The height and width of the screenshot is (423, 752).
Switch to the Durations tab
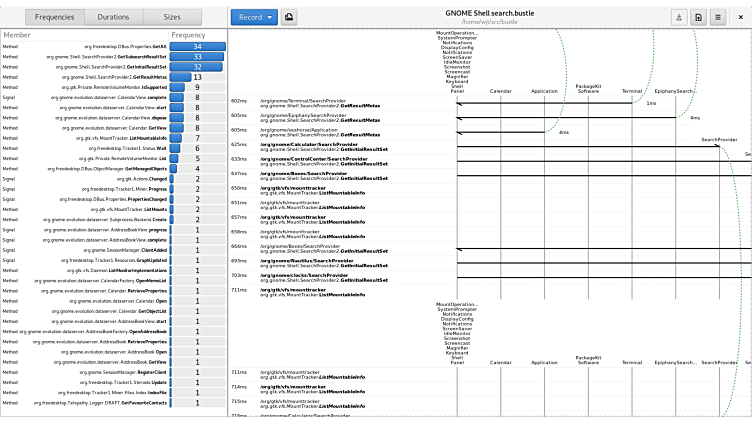pos(112,17)
